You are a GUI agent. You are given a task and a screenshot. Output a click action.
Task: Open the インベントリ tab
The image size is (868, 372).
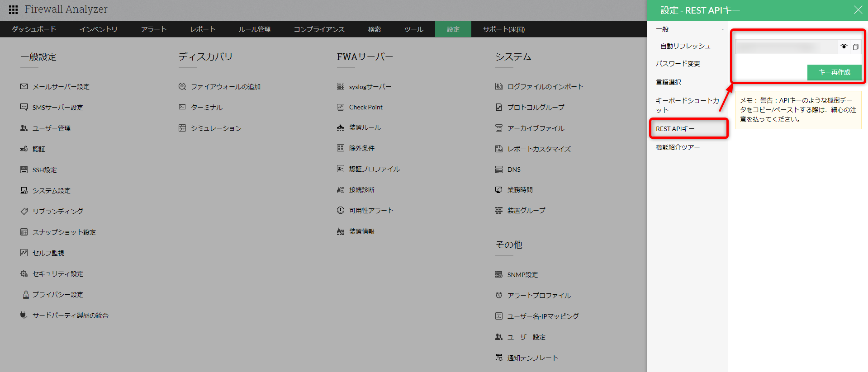pyautogui.click(x=99, y=29)
